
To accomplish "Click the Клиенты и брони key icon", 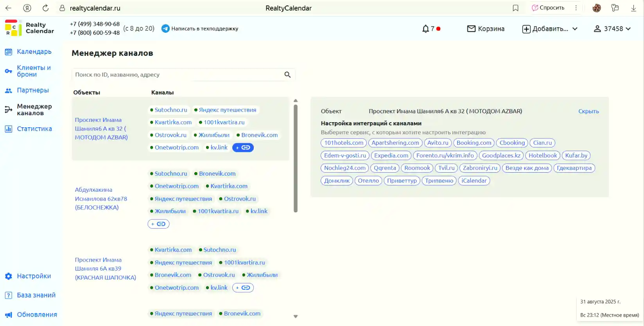I will [x=8, y=71].
